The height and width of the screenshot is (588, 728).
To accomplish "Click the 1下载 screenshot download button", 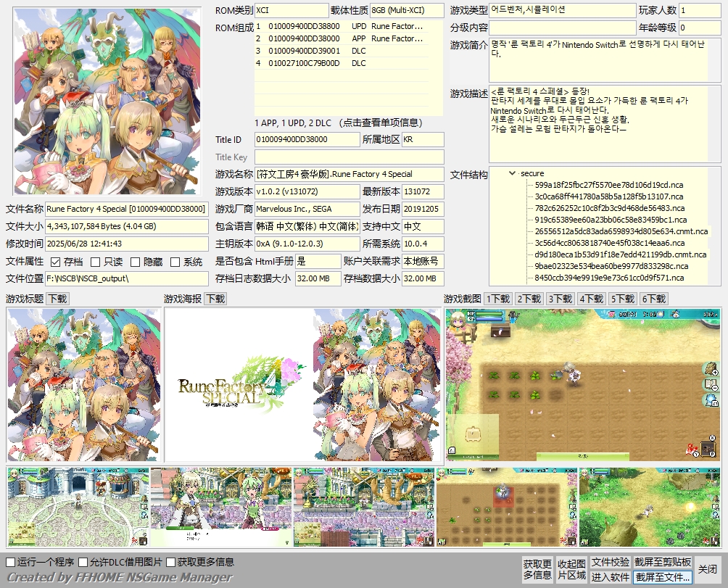I will (x=498, y=299).
